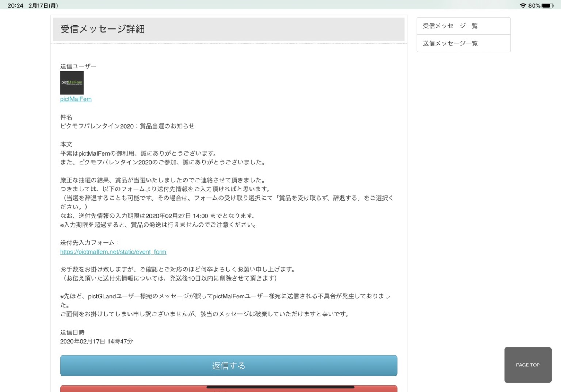Click the 送付先入力フォーム label text
561x392 pixels.
pyautogui.click(x=90, y=243)
